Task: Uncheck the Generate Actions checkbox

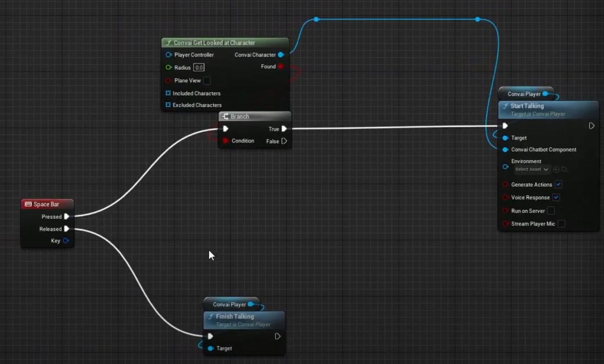Action: pos(558,185)
